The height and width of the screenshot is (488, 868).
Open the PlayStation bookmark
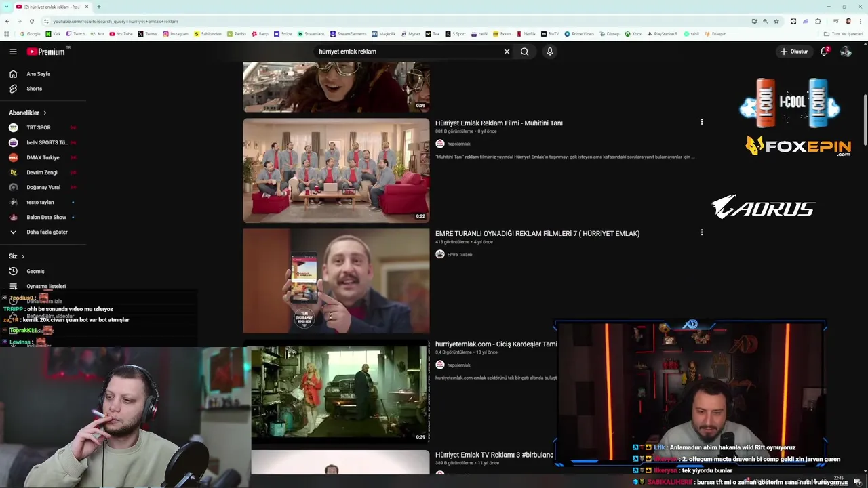[x=663, y=33]
